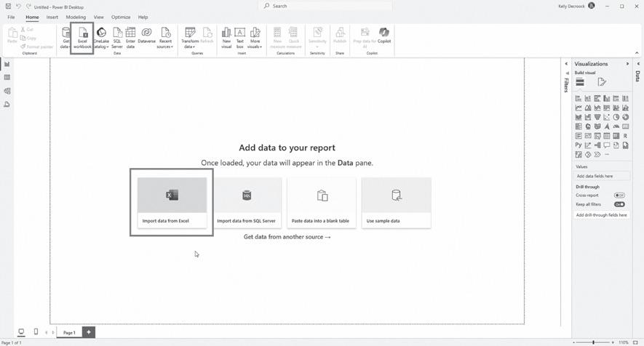Switch to the Modeling ribbon tab

pyautogui.click(x=76, y=17)
